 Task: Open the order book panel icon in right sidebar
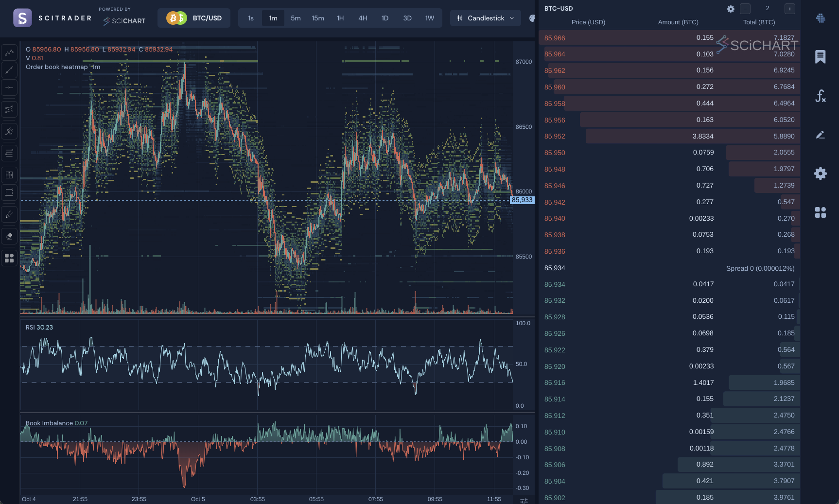821,18
